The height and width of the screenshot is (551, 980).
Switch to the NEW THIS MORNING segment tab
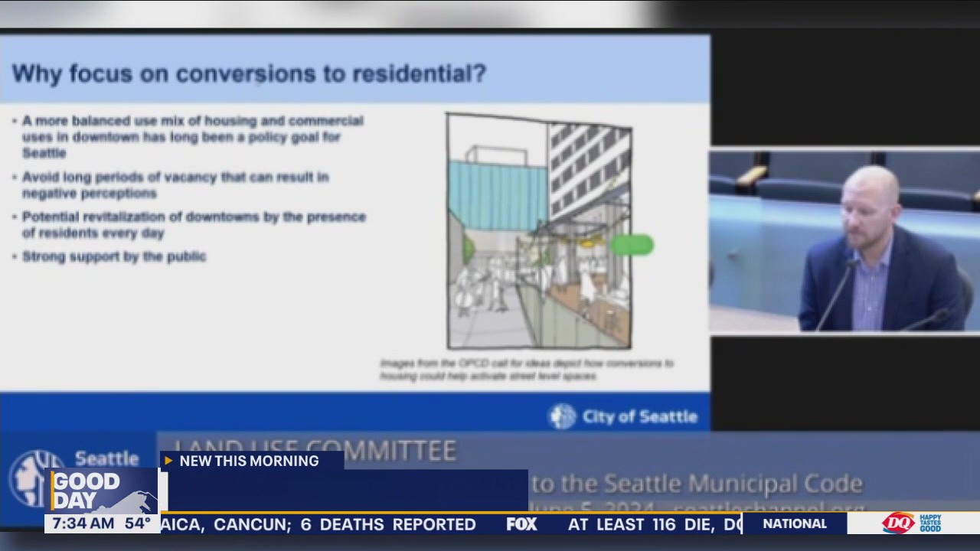[249, 461]
